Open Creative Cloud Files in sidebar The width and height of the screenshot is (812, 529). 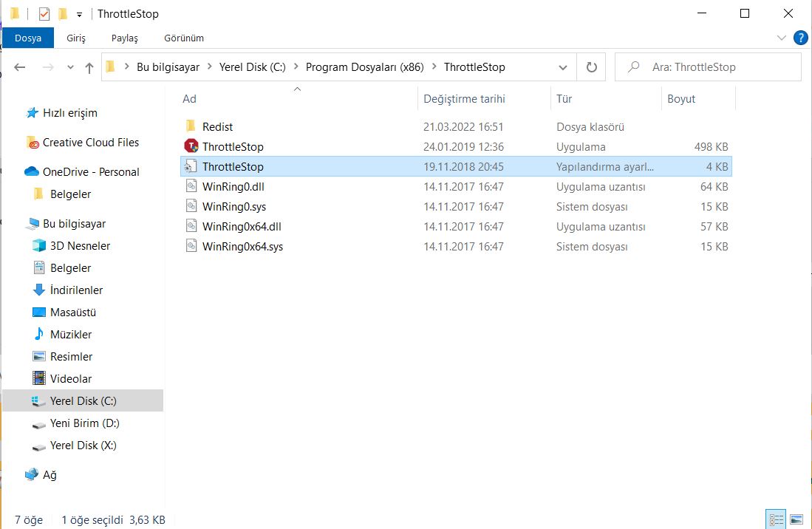point(91,143)
